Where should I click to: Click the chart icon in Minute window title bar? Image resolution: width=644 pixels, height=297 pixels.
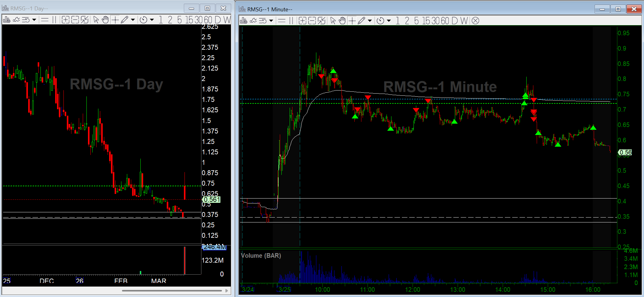[242, 9]
